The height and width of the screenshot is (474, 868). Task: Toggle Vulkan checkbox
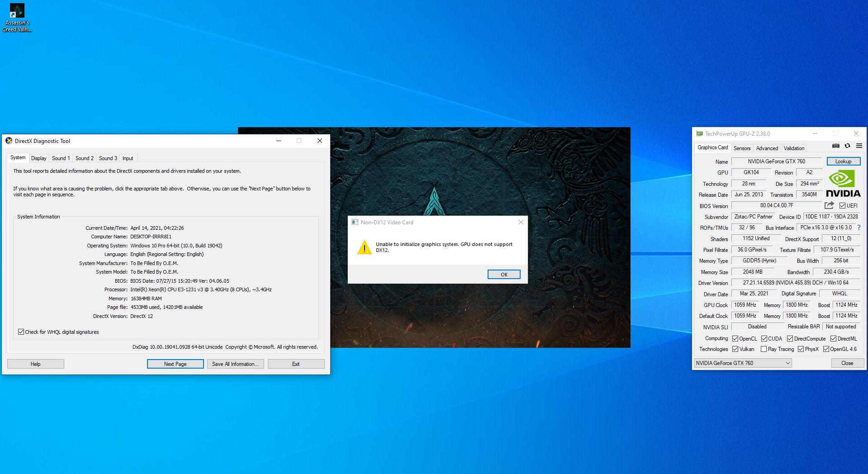click(735, 349)
